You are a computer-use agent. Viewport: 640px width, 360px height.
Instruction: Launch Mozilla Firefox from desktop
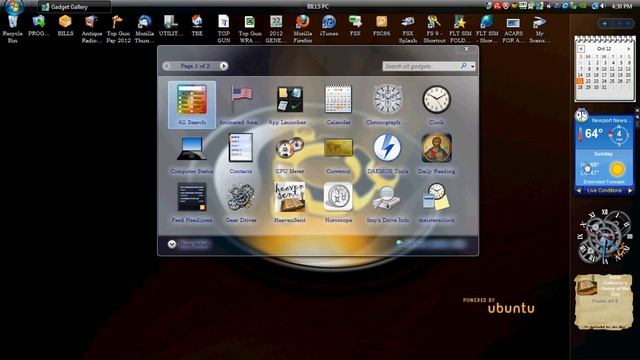[302, 29]
